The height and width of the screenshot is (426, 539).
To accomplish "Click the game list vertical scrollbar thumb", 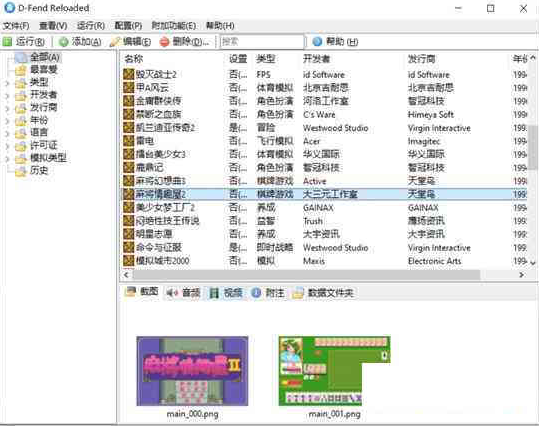I will (x=533, y=148).
